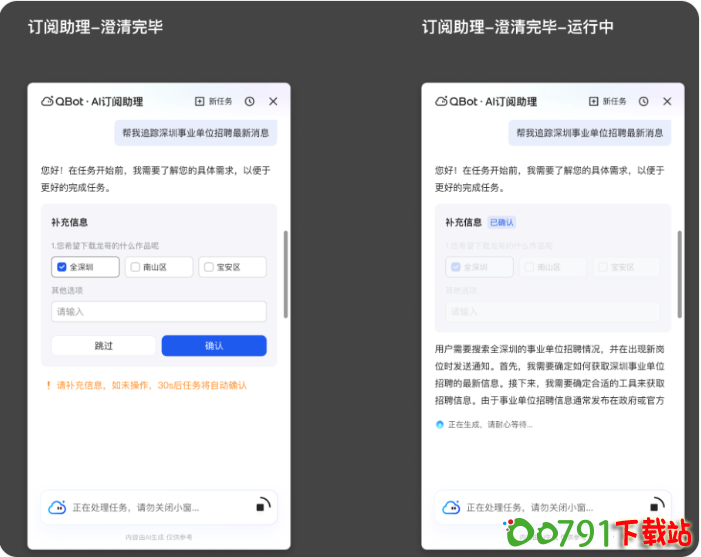
Task: Click the blue 确认 button
Action: pyautogui.click(x=214, y=346)
